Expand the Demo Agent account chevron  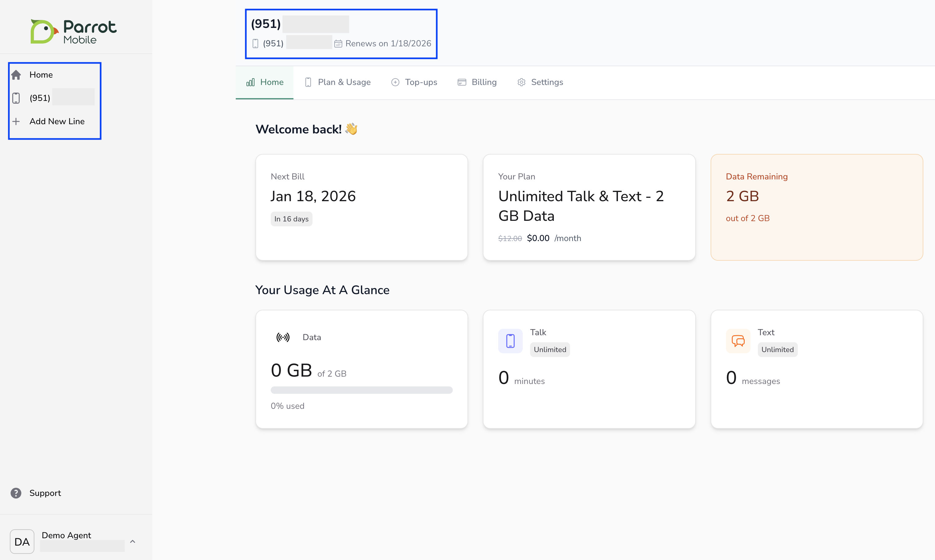(x=133, y=541)
